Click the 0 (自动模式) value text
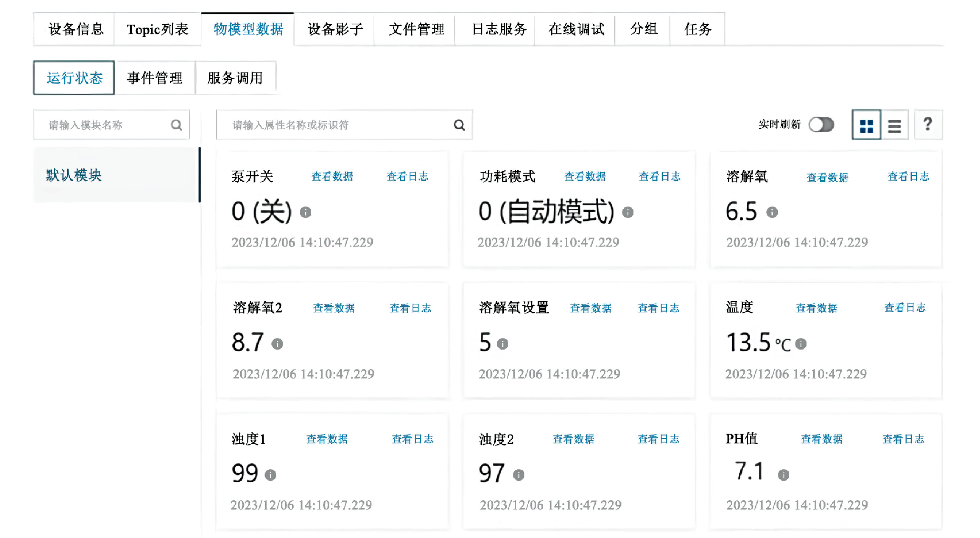This screenshot has width=980, height=538. click(x=546, y=212)
